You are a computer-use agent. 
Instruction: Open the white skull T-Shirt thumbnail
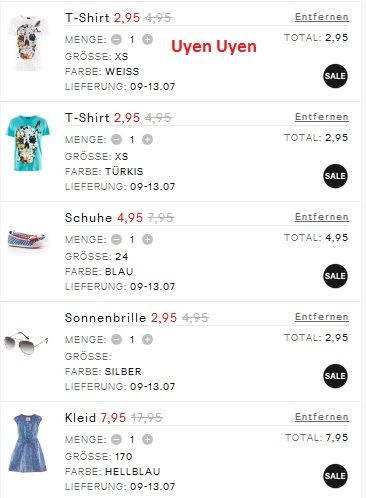tap(28, 43)
